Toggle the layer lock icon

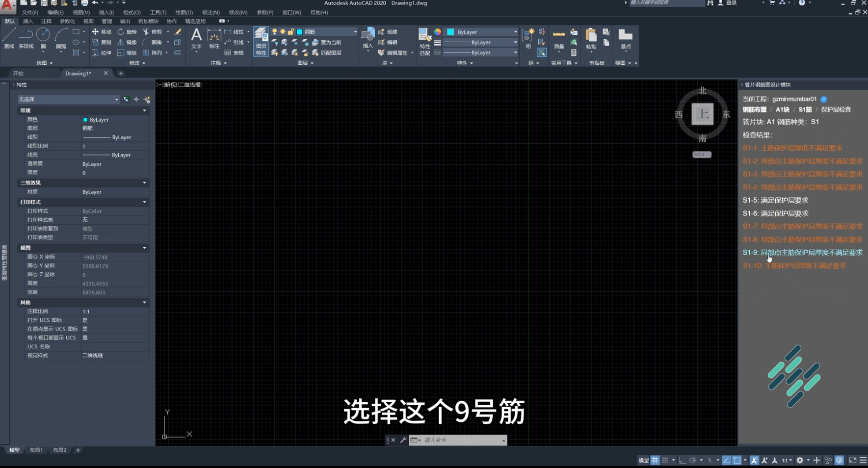pyautogui.click(x=291, y=32)
